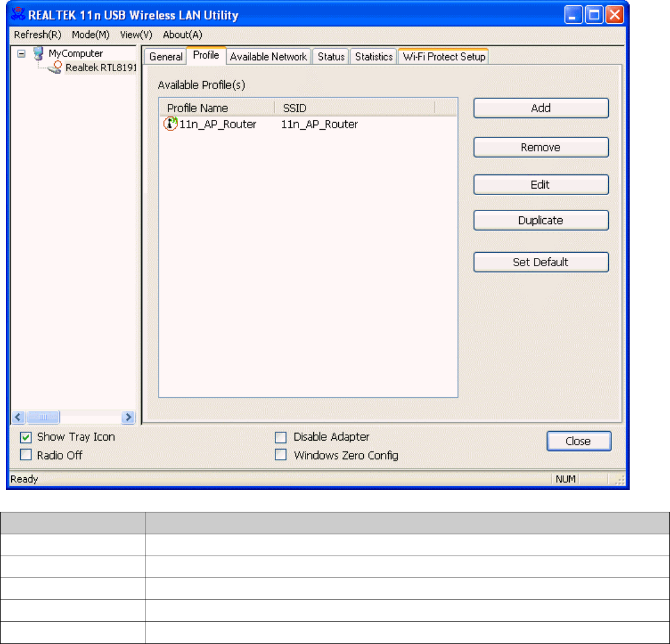Image resolution: width=670 pixels, height=644 pixels.
Task: Minimize the Realtek utility window
Action: (573, 15)
